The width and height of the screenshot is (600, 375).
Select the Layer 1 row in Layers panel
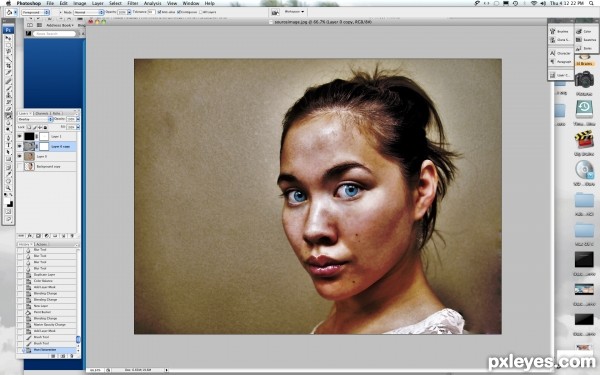[x=46, y=136]
